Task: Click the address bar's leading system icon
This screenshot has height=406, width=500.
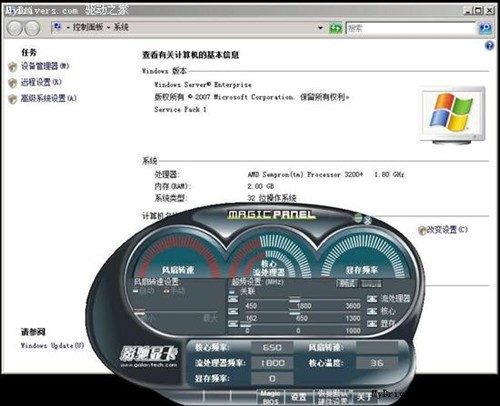Action: tap(58, 27)
